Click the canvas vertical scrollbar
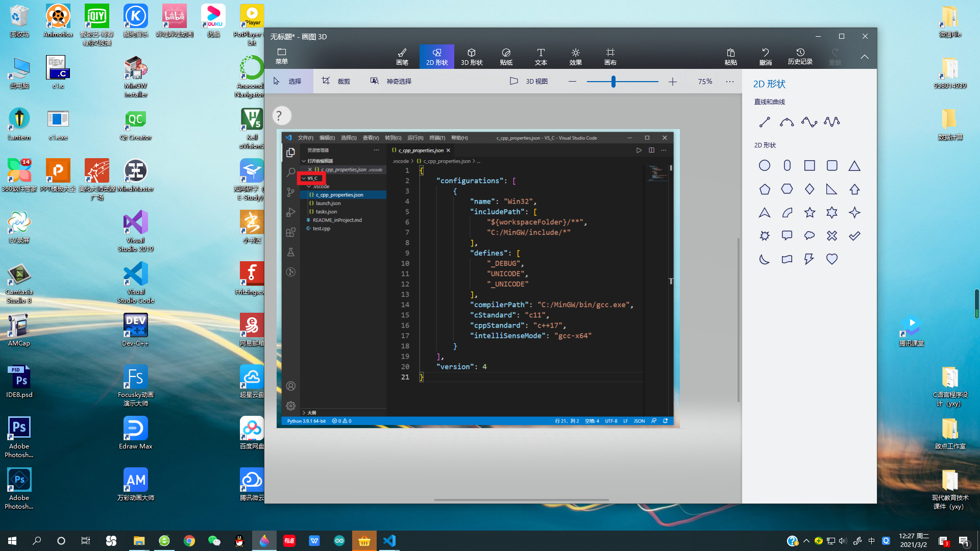 pos(738,320)
